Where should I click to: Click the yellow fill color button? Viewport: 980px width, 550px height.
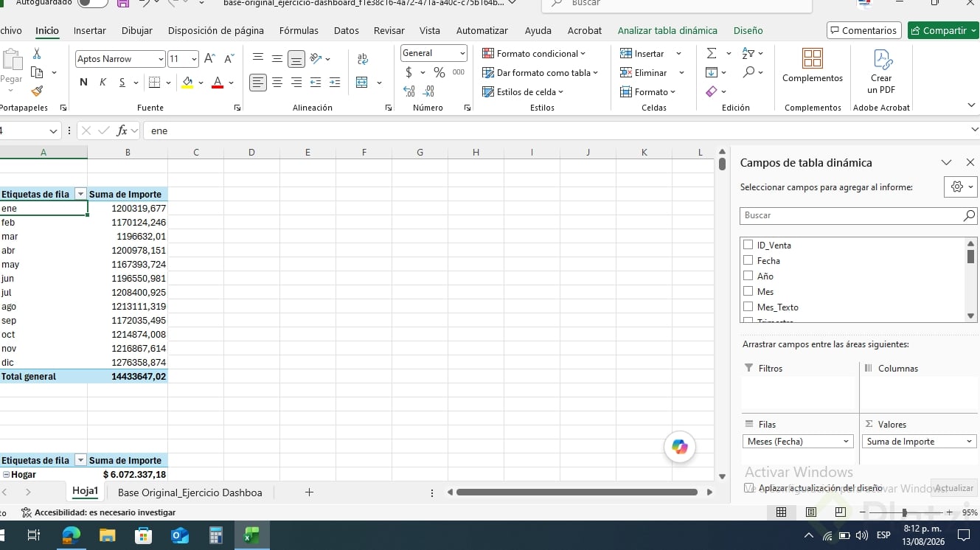(x=187, y=83)
